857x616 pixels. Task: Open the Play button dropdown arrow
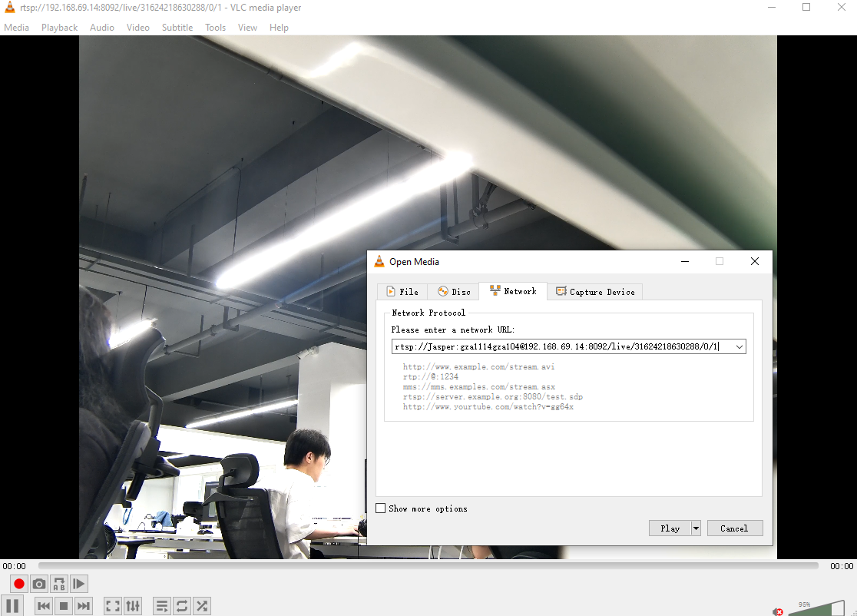696,528
